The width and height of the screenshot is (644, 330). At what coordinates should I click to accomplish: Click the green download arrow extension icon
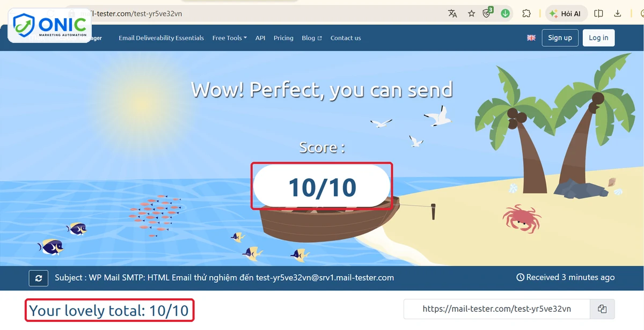point(505,13)
